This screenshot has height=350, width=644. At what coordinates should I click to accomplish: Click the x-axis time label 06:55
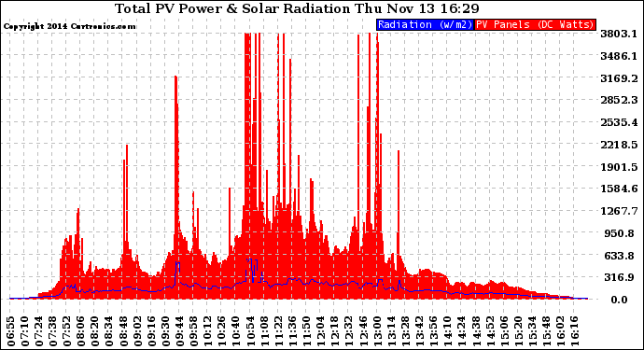coord(11,332)
